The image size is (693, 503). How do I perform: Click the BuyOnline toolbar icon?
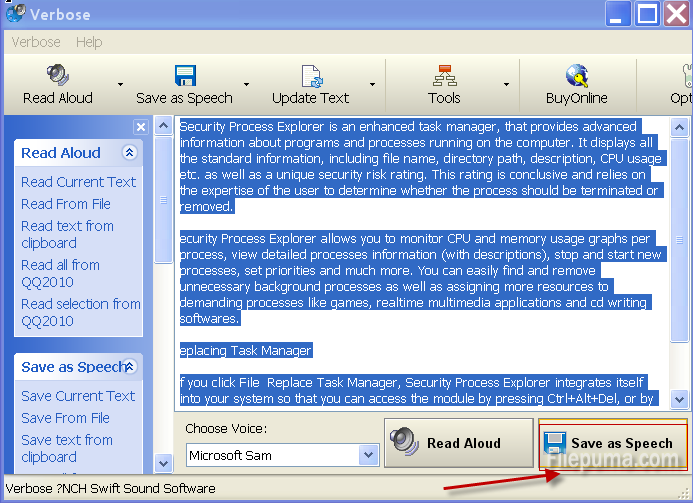coord(576,76)
